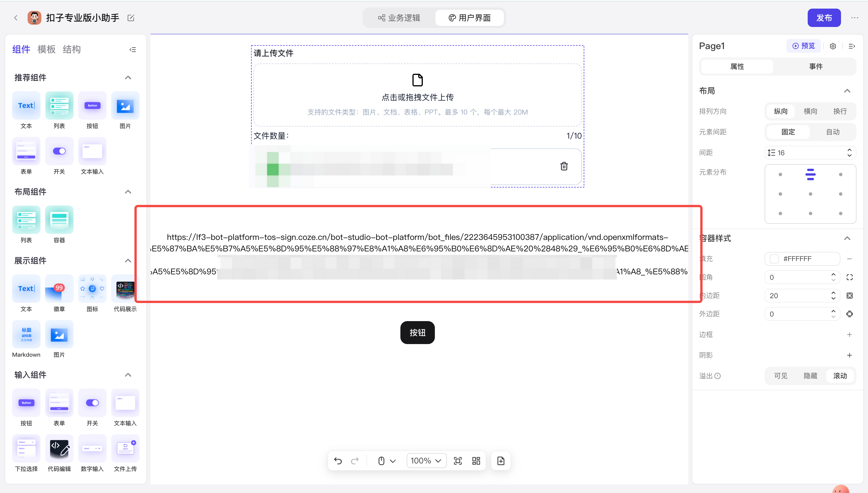Click the undo arrow in bottom toolbar

pyautogui.click(x=338, y=461)
